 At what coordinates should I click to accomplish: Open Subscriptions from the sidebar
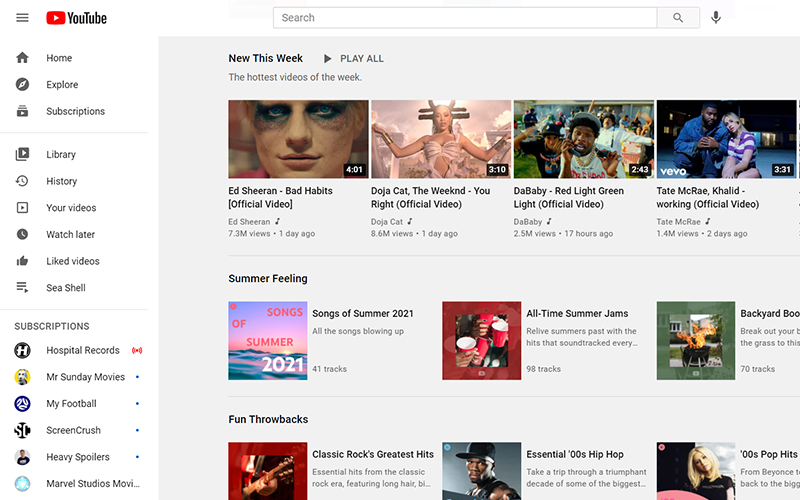coord(74,111)
